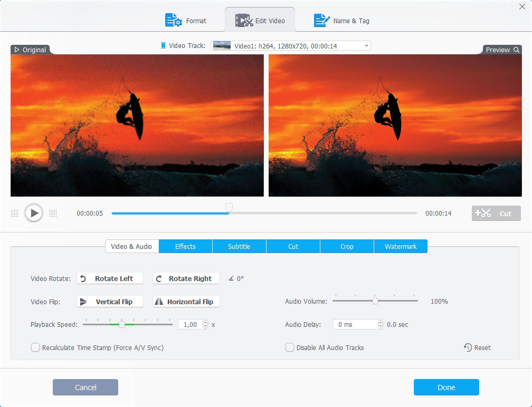The image size is (532, 407).
Task: Click the scissors Cut button
Action: coord(496,214)
